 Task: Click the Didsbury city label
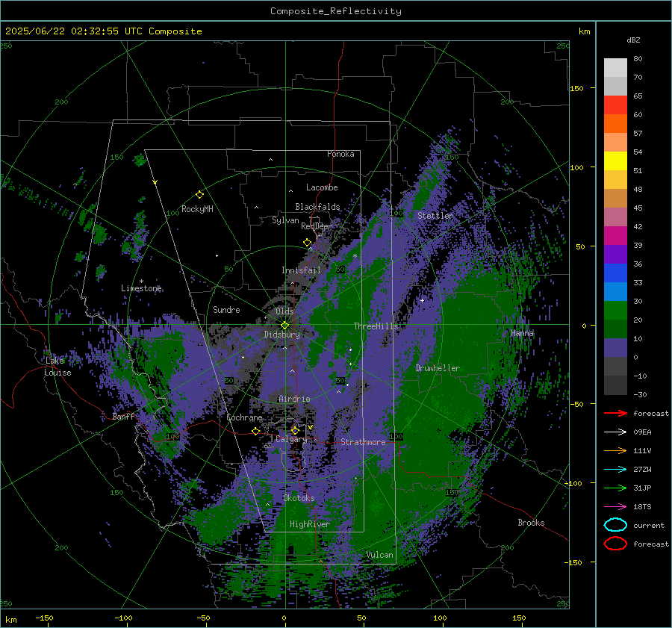281,335
